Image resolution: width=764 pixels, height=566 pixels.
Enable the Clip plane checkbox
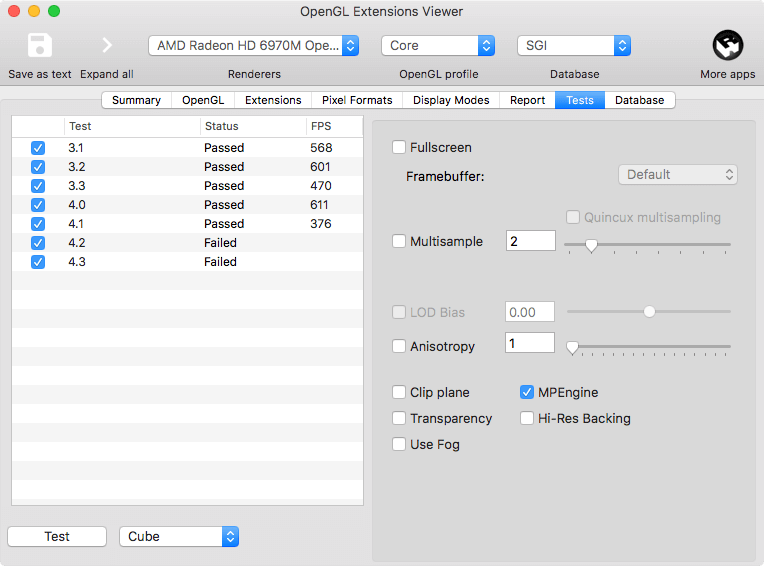399,392
